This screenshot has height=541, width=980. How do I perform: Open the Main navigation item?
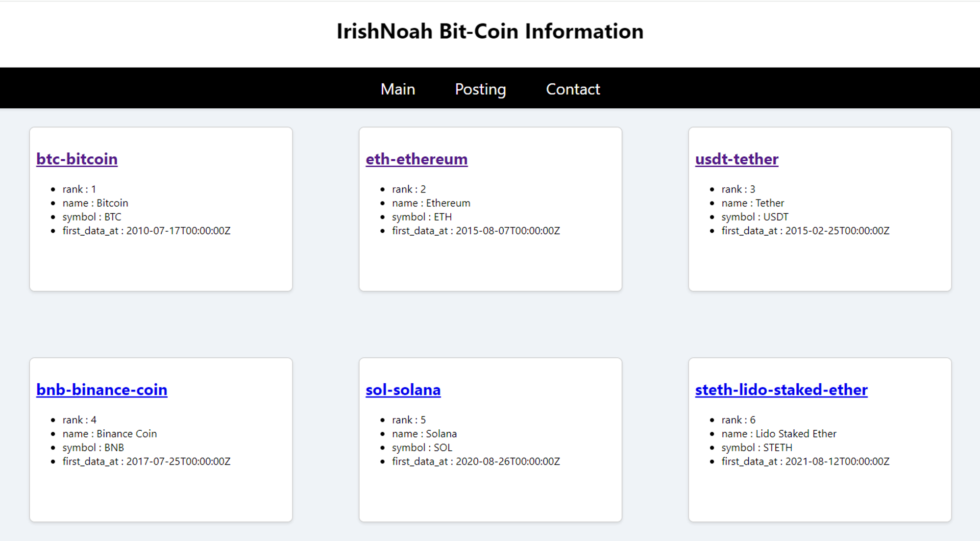coord(397,89)
